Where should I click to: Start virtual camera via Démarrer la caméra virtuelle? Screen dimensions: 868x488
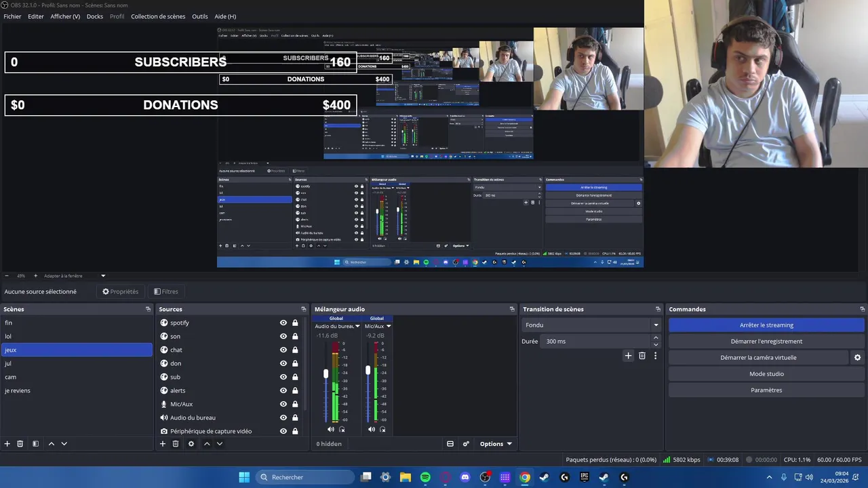coord(758,357)
